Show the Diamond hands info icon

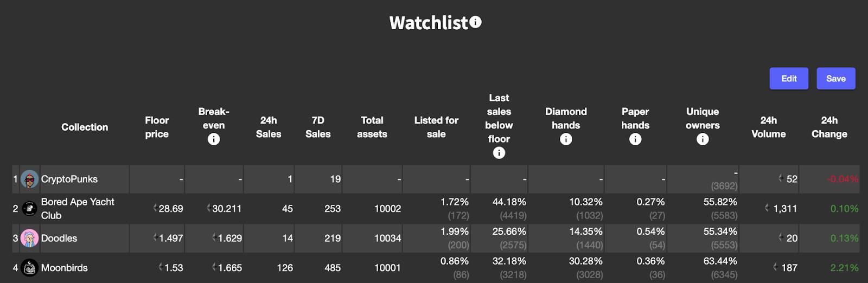click(566, 139)
